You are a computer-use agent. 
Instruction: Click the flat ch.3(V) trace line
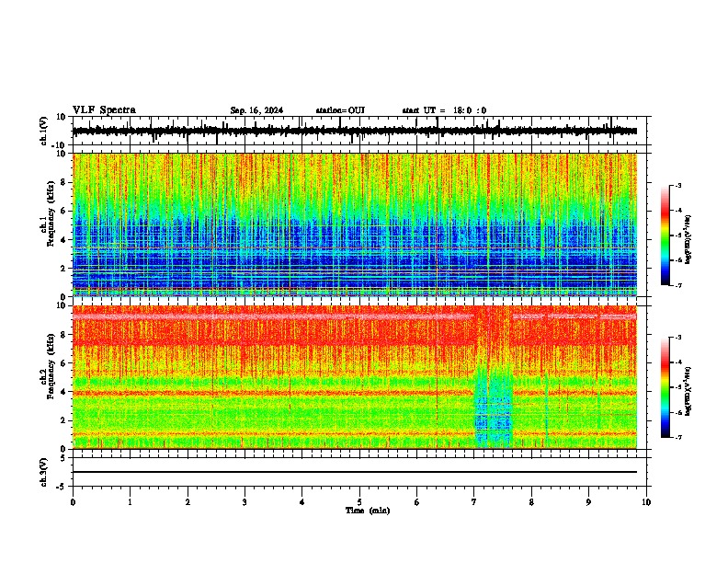click(354, 472)
